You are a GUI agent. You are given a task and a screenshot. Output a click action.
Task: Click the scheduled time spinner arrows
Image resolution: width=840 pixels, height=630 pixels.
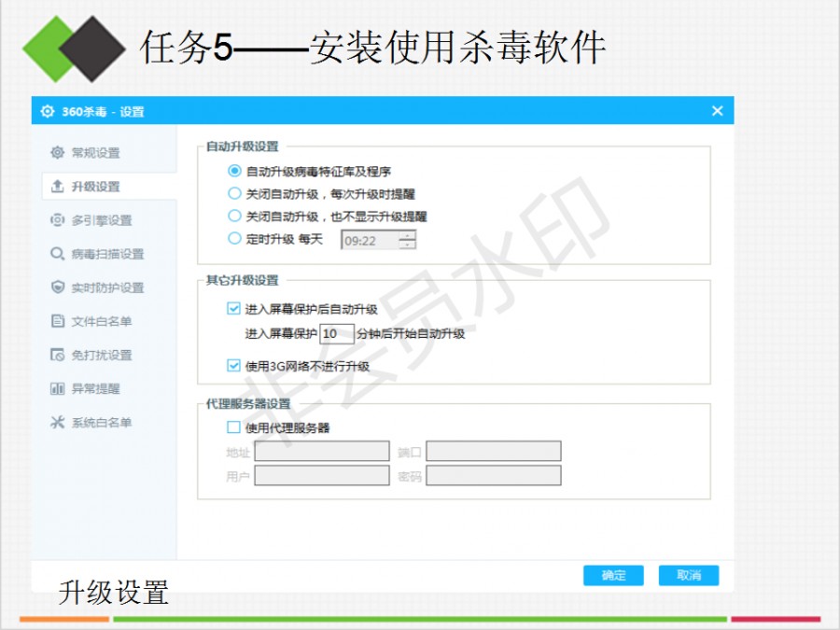coord(407,240)
